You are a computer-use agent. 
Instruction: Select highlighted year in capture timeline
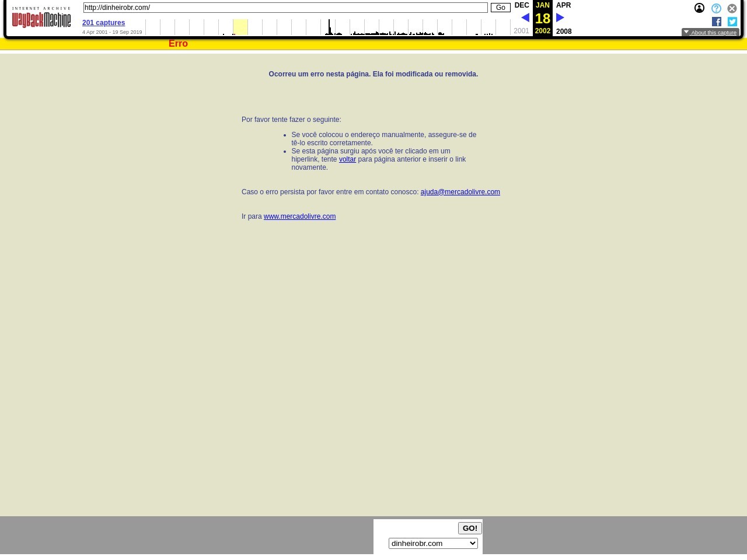240,27
